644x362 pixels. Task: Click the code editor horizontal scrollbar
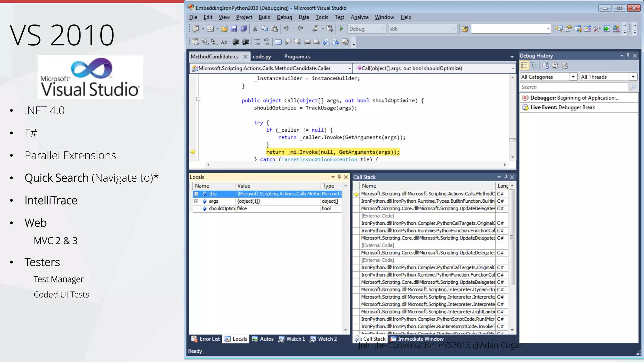[x=356, y=165]
